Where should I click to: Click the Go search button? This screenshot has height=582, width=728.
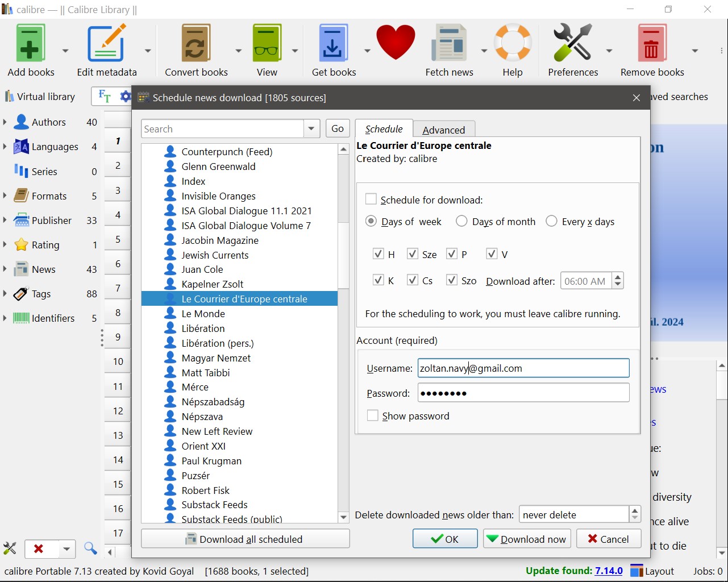pos(338,129)
